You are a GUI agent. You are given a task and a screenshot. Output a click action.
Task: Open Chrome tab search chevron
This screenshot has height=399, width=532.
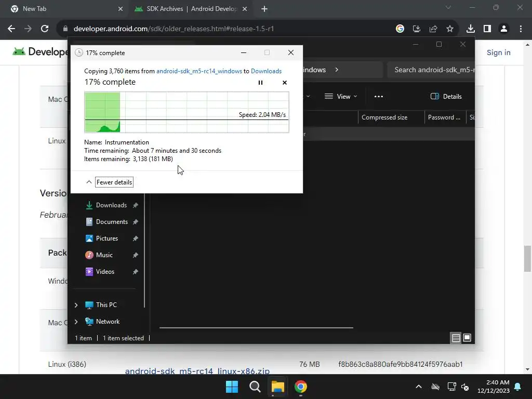click(448, 7)
